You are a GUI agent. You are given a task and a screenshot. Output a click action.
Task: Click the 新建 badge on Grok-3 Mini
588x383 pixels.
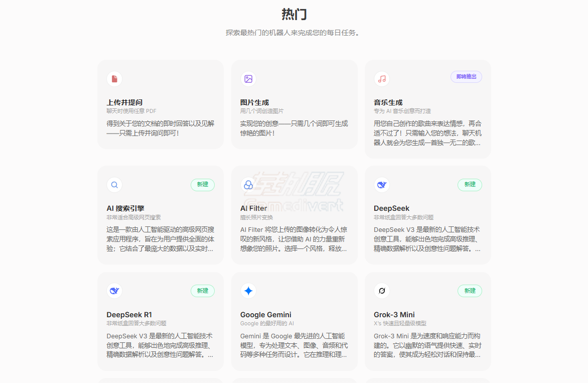point(470,291)
